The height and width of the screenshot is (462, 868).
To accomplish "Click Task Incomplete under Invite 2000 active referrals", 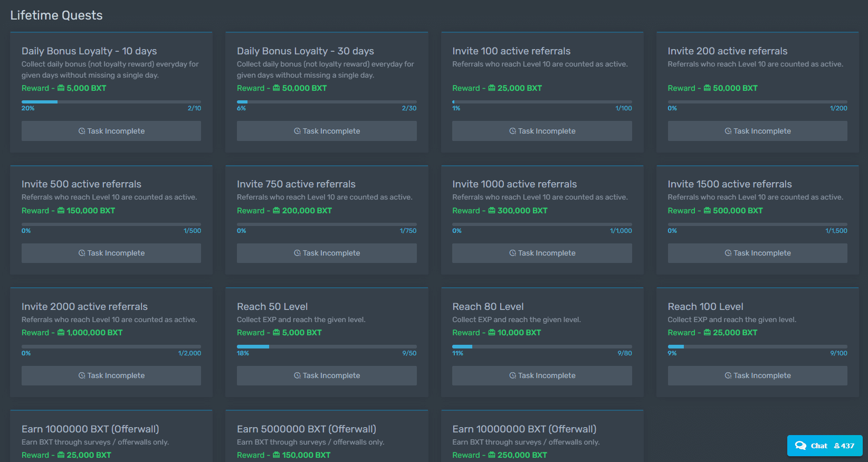I will coord(111,375).
